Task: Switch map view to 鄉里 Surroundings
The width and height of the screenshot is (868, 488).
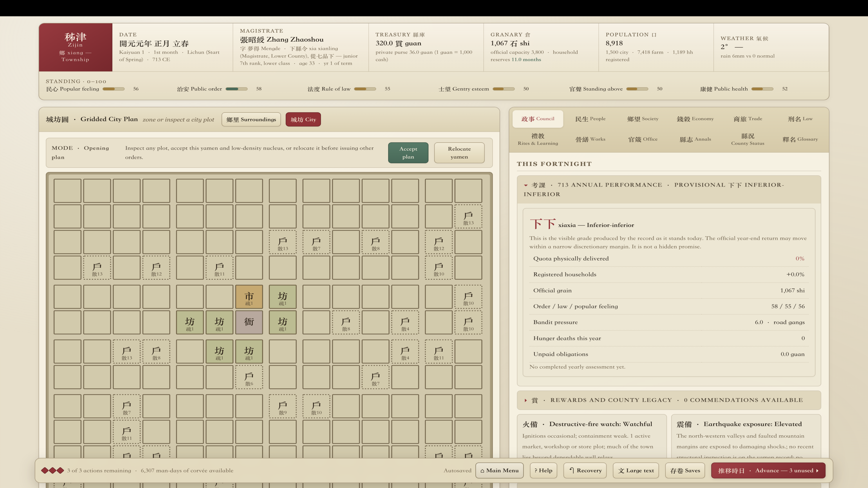Action: tap(251, 120)
